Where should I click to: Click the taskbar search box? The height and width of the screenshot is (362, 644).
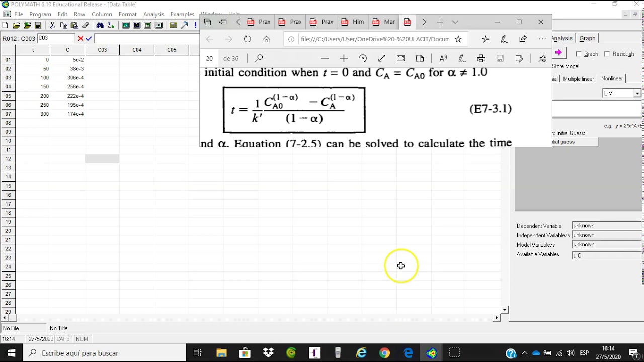point(104,353)
